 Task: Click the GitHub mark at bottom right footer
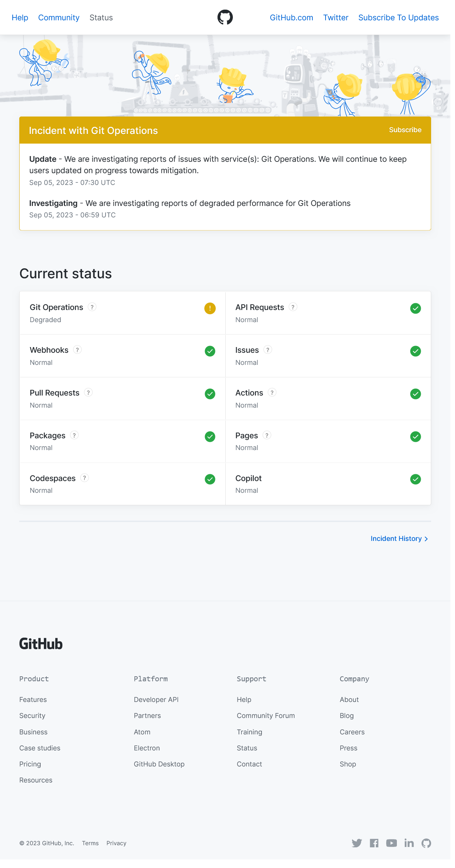tap(426, 843)
